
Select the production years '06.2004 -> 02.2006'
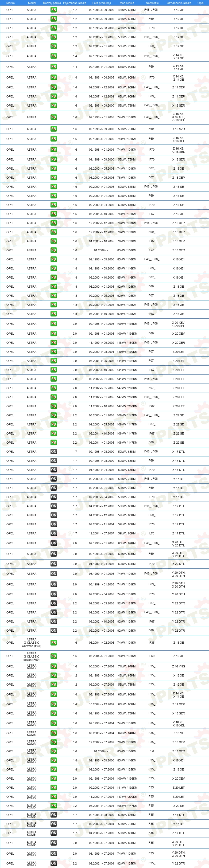click(102, 643)
